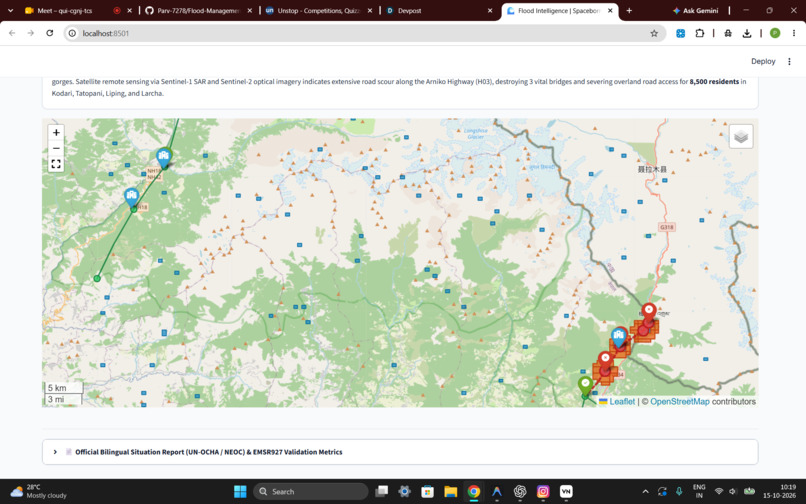Click the topmost blue building marker near NH1
Image resolution: width=806 pixels, height=504 pixels.
(x=164, y=158)
